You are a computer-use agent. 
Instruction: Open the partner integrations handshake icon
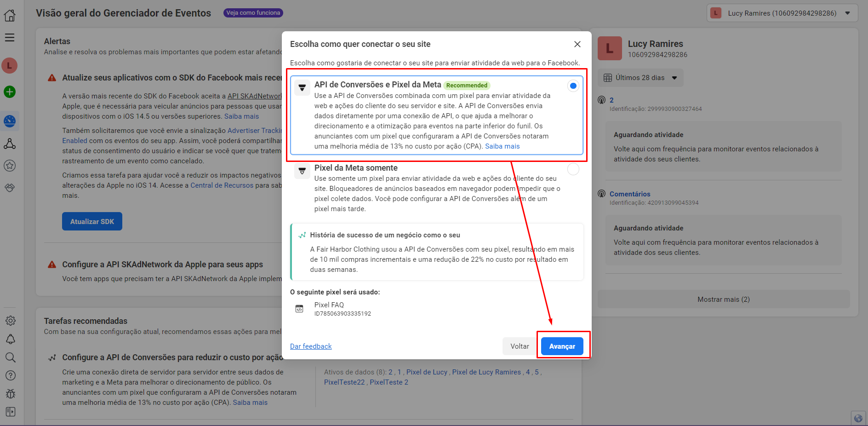click(10, 188)
